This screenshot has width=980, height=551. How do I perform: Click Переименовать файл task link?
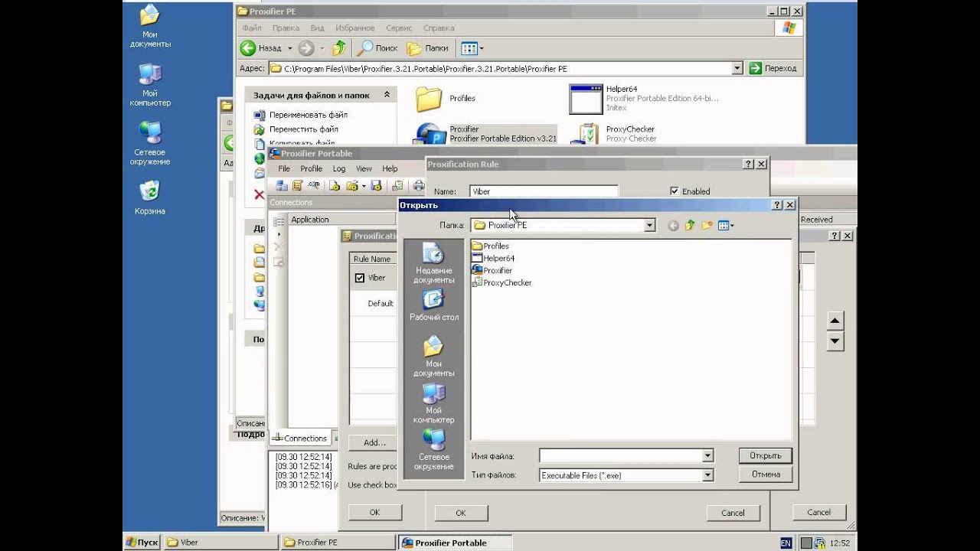click(x=300, y=115)
